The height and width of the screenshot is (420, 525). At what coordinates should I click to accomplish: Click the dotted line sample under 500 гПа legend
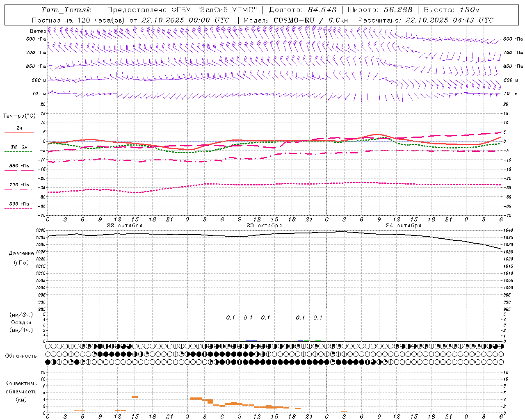pos(18,209)
